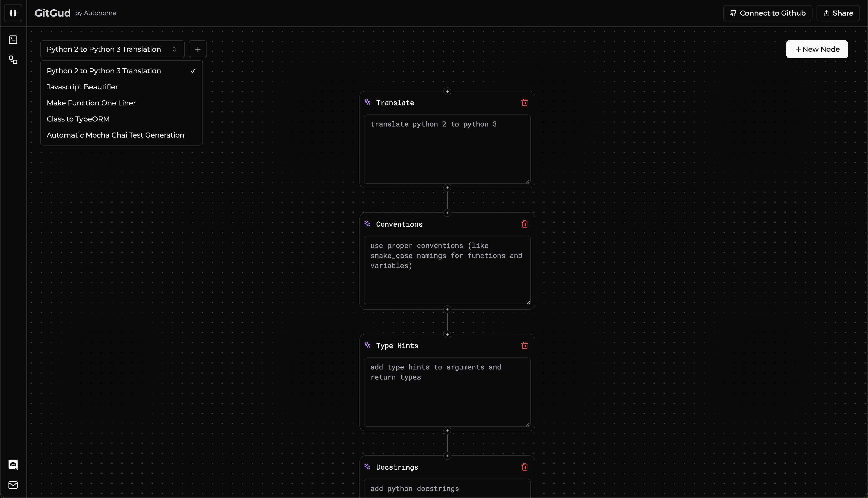Viewport: 868px width, 498px height.
Task: Click plus handle above the Translate node
Action: coord(447,91)
